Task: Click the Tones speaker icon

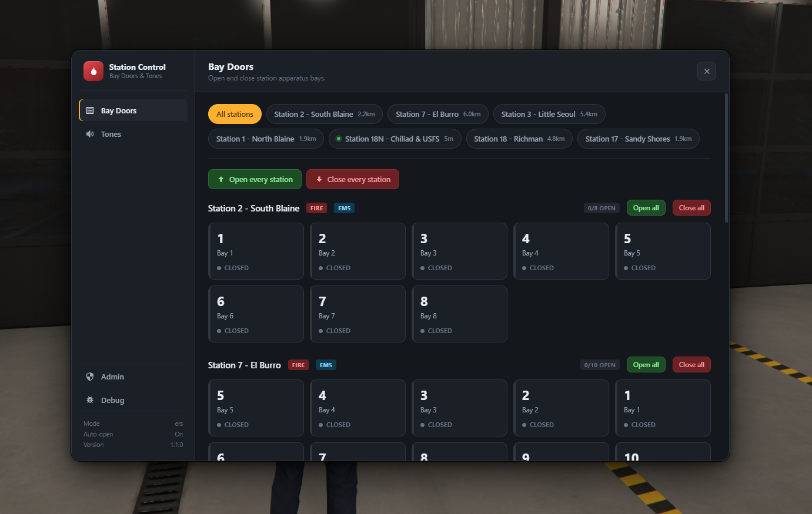Action: click(90, 134)
